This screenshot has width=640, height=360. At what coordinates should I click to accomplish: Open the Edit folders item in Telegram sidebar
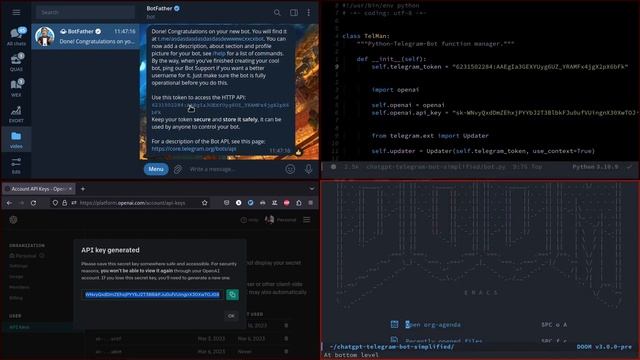pos(16,165)
